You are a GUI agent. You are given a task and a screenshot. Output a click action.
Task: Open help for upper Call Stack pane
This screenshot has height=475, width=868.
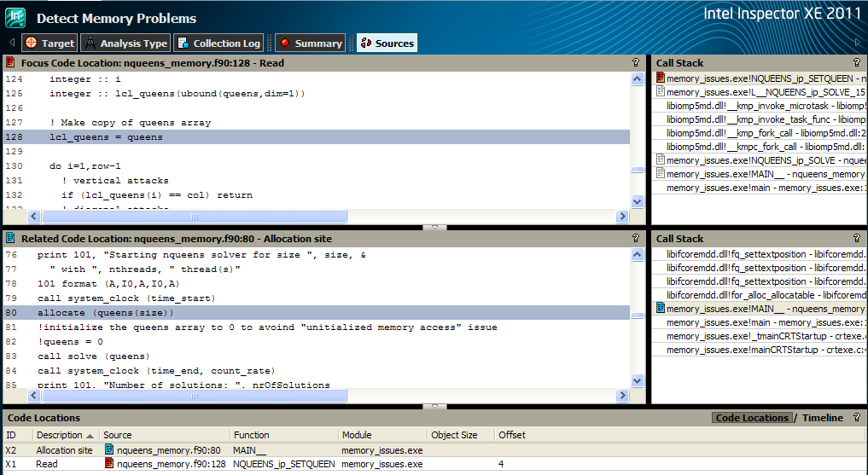[856, 62]
